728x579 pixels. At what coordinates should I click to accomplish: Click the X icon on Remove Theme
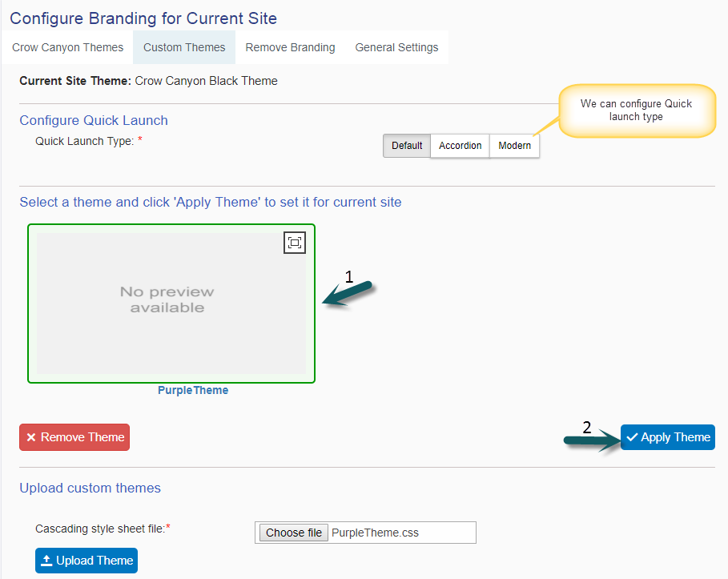tap(31, 437)
